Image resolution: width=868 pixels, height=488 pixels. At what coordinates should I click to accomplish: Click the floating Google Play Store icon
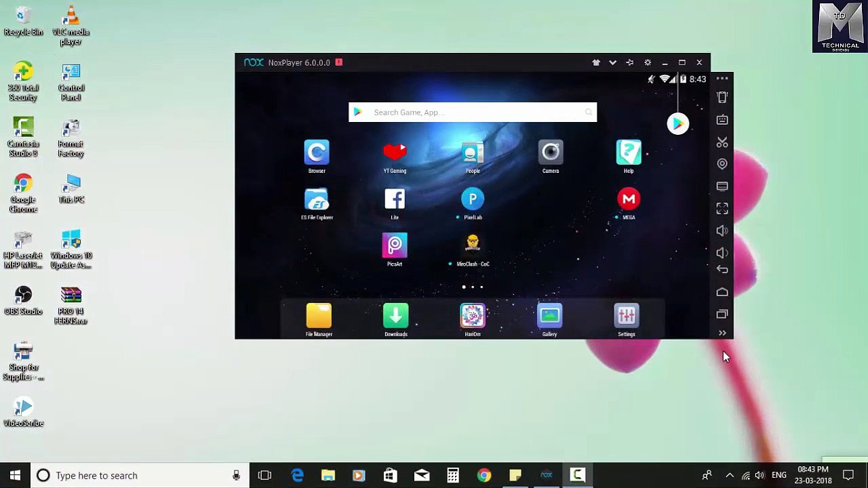[677, 123]
